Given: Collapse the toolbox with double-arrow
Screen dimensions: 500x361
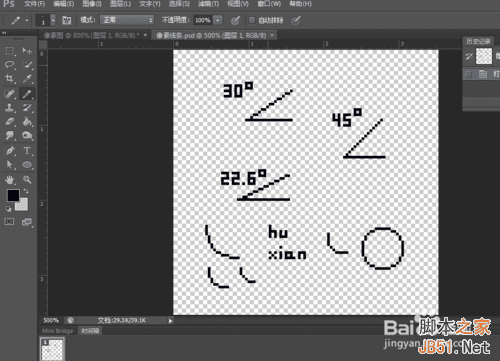Looking at the screenshot, I should tap(4, 33).
